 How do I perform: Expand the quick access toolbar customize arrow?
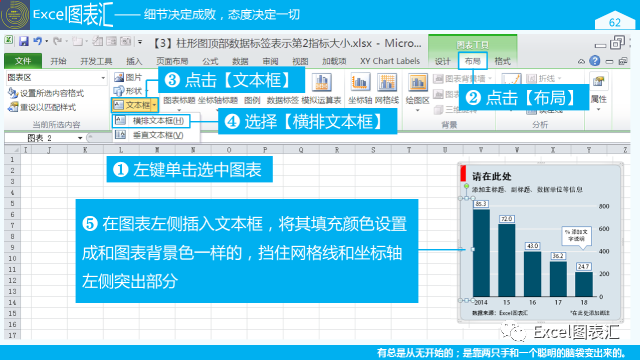(140, 42)
